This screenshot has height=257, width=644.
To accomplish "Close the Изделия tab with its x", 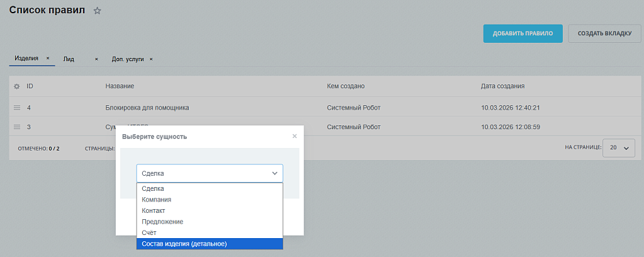I will (x=48, y=59).
